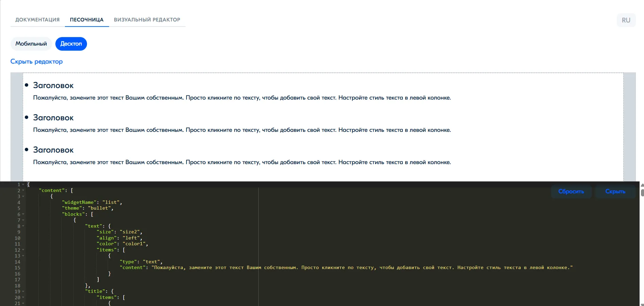Click the scrollbar down arrow in code editor

(642, 305)
